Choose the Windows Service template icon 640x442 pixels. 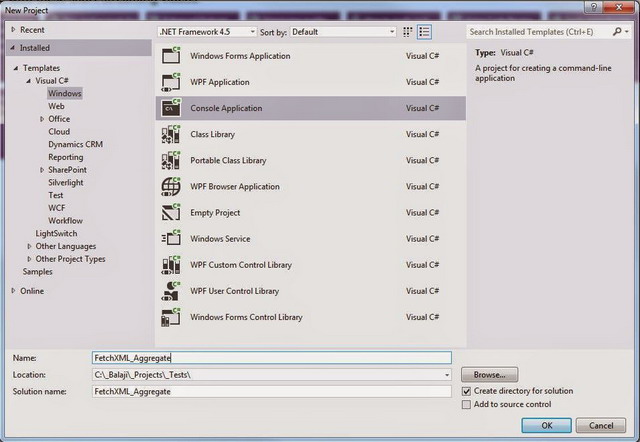click(171, 238)
